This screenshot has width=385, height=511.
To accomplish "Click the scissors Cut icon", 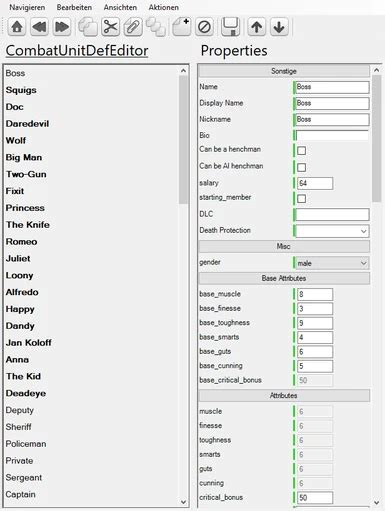I will click(110, 27).
